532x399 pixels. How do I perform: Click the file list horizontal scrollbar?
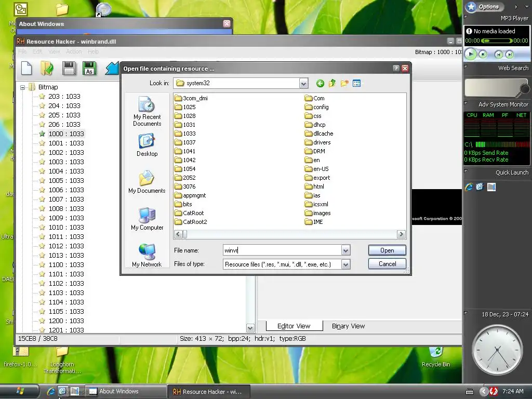(x=289, y=234)
